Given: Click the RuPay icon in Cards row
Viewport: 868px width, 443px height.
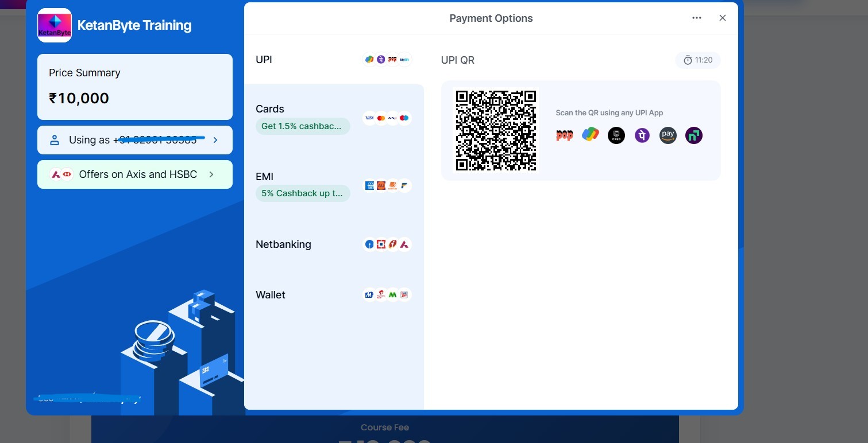Looking at the screenshot, I should click(x=392, y=118).
